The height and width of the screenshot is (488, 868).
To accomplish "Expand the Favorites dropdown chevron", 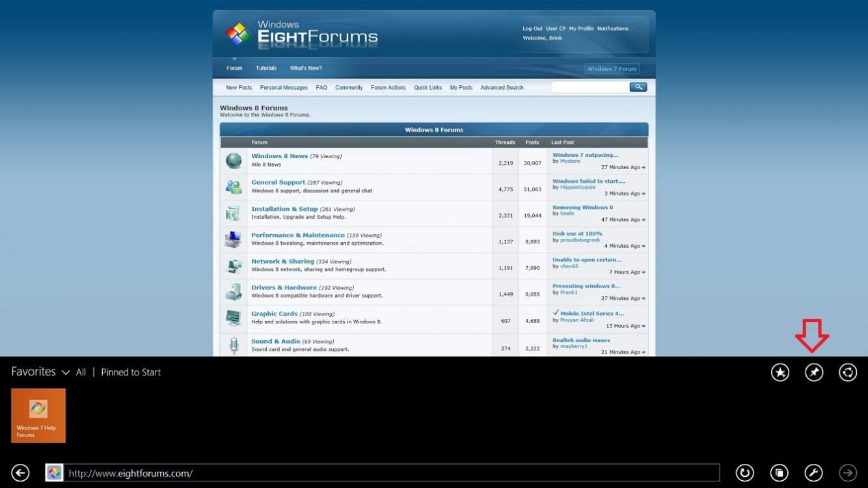I will 66,373.
